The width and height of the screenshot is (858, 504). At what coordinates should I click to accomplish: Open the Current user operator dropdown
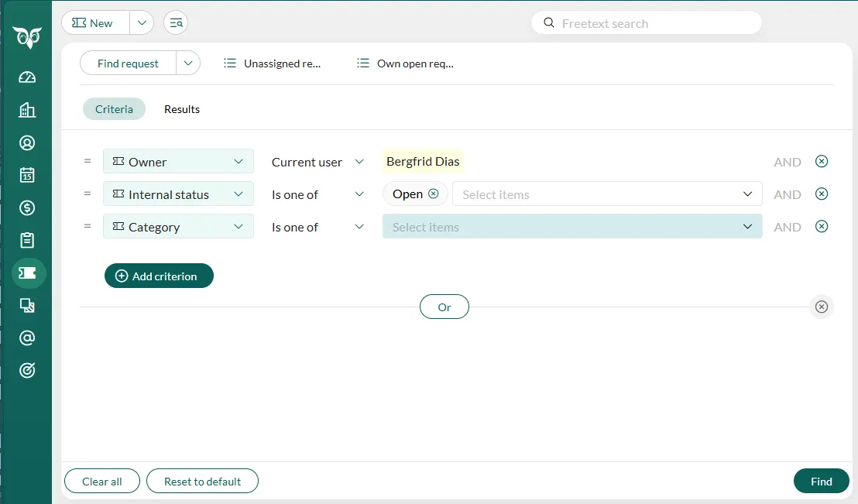[359, 162]
